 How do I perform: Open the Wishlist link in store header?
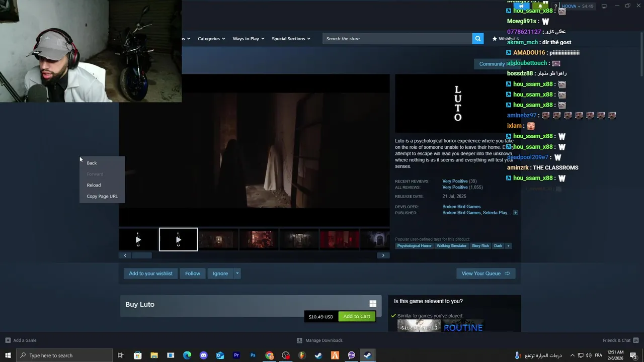(505, 39)
